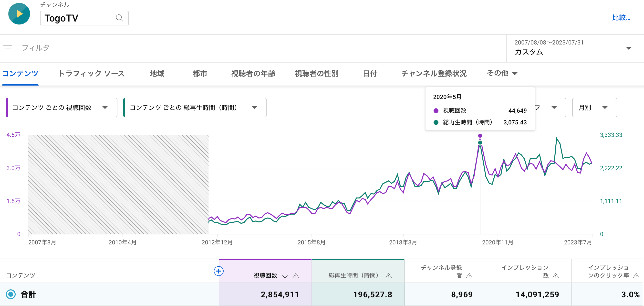Open the filter lines icon
The height and width of the screenshot is (306, 644).
coord(8,48)
